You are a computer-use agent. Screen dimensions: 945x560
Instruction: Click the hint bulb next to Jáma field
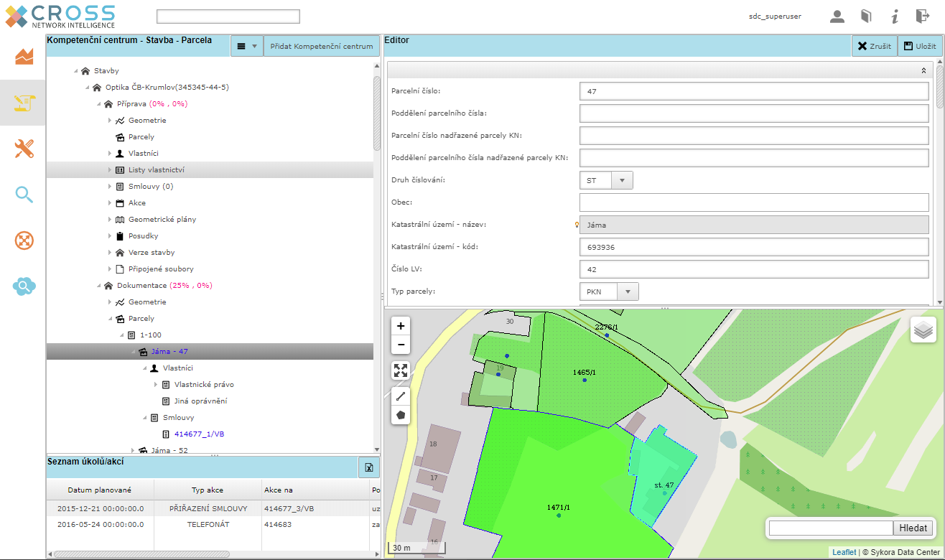[x=576, y=225]
